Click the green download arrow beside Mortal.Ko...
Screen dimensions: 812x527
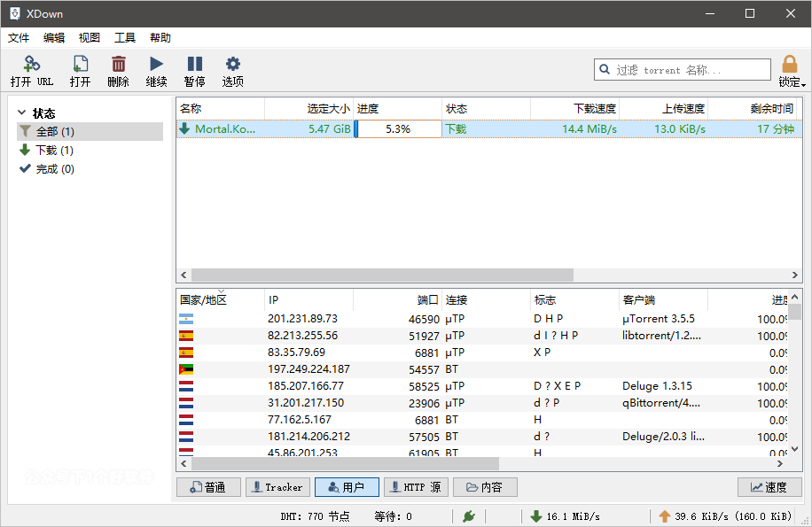(x=184, y=128)
